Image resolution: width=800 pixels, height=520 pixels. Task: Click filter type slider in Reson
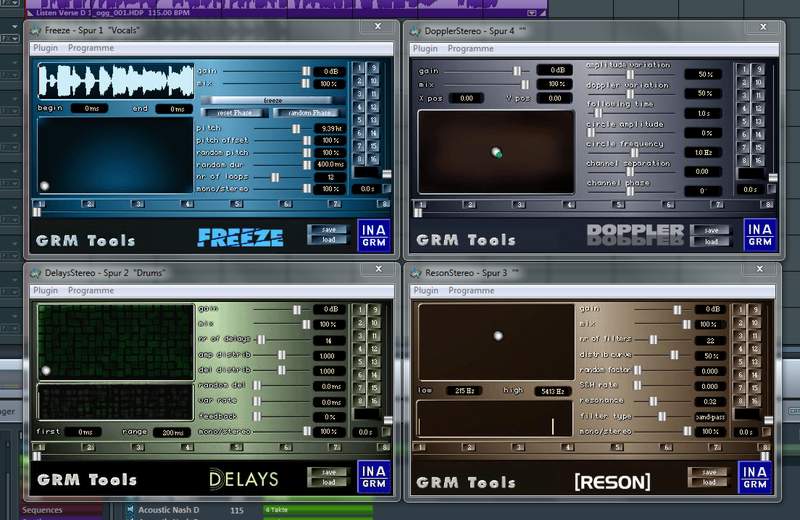662,416
